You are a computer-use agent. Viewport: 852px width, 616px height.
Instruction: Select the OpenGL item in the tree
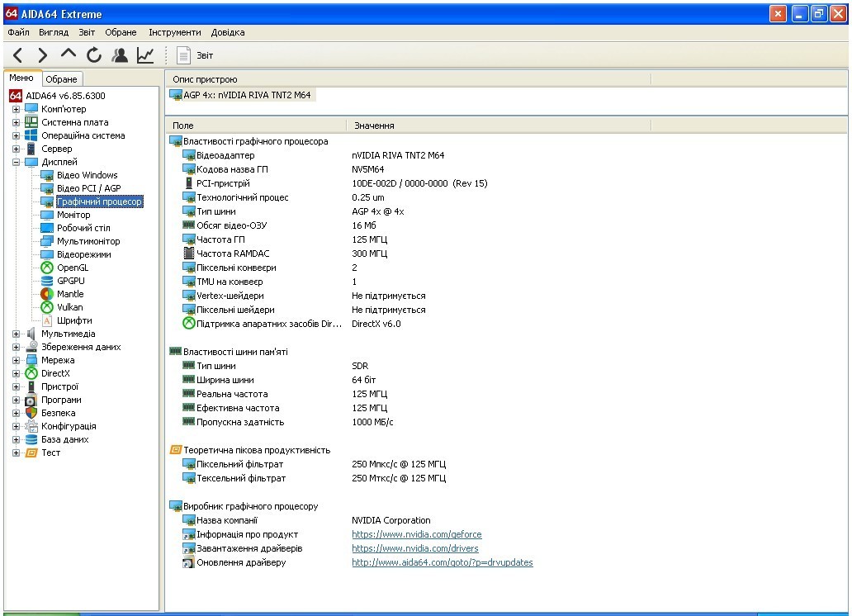pos(72,268)
